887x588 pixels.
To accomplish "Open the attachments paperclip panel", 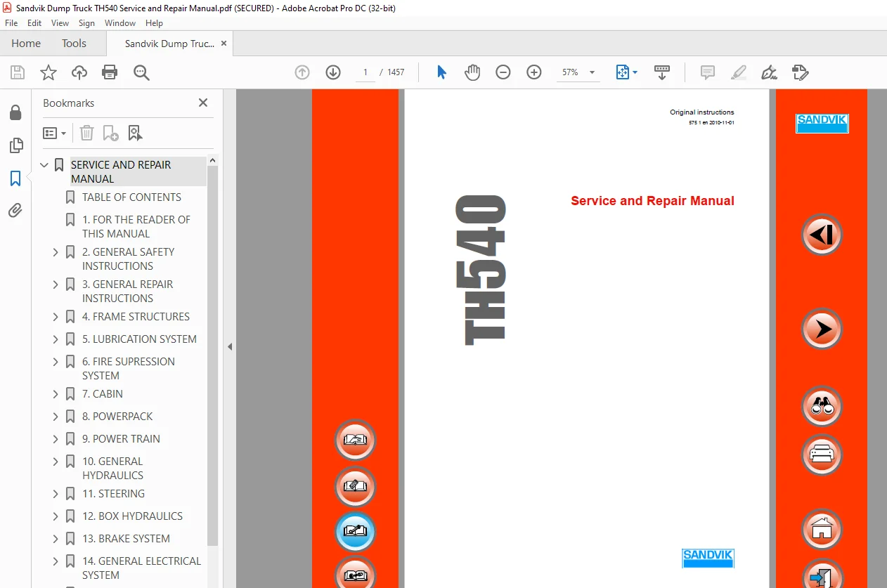I will click(15, 211).
